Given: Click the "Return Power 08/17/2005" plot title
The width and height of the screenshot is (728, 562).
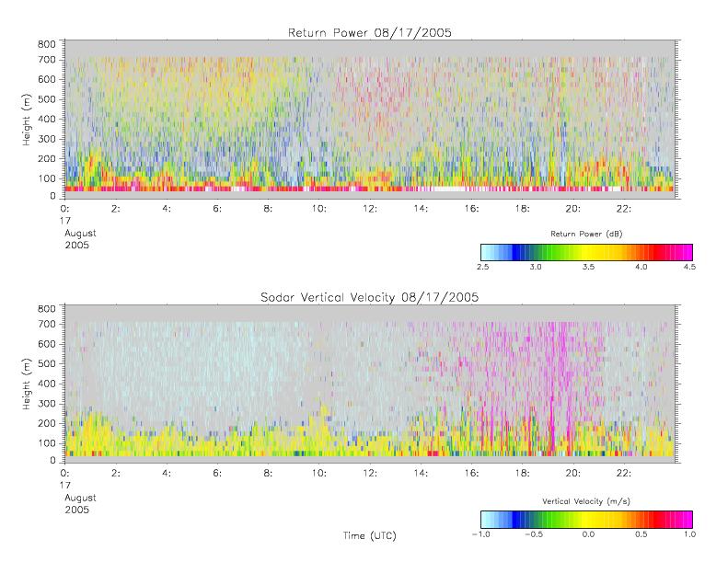Looking at the screenshot, I should point(370,32).
